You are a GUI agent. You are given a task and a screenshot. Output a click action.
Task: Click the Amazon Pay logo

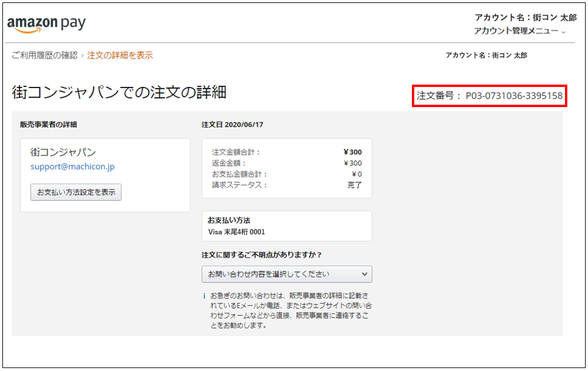click(x=47, y=24)
